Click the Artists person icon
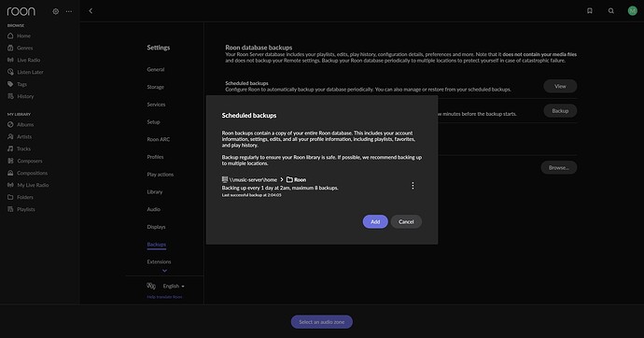 [x=10, y=136]
